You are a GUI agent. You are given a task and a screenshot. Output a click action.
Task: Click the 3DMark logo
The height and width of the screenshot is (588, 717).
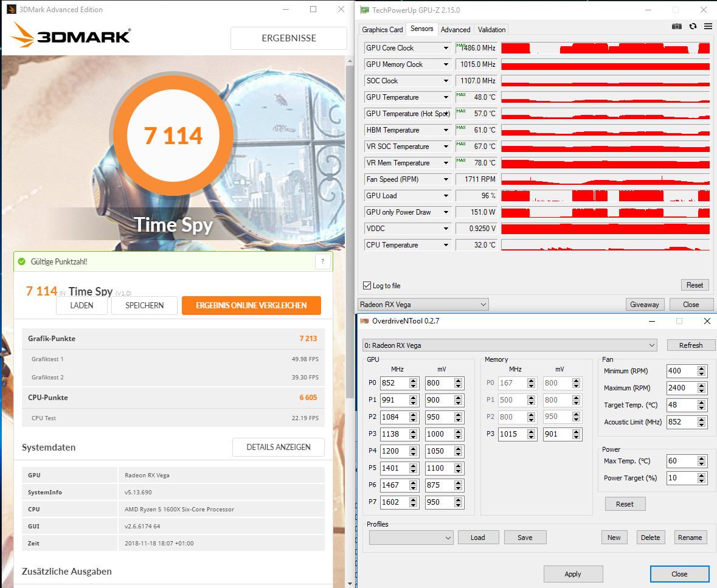click(71, 35)
